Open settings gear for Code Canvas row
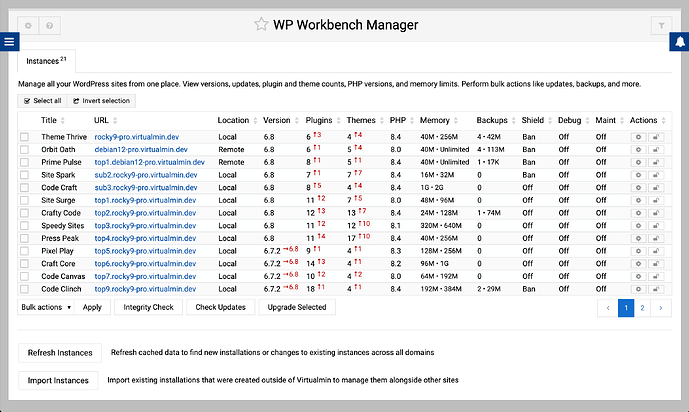 tap(638, 276)
